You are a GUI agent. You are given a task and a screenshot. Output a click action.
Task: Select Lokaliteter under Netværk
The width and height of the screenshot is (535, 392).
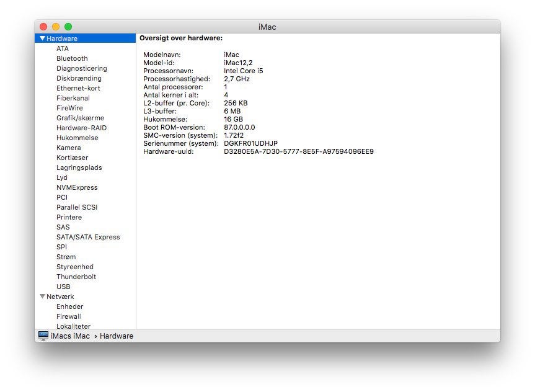coord(73,326)
